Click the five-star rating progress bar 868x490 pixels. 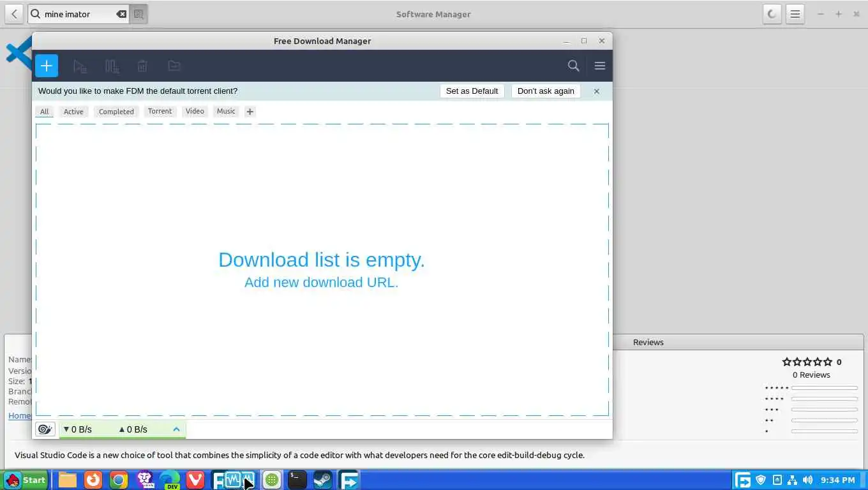click(824, 388)
